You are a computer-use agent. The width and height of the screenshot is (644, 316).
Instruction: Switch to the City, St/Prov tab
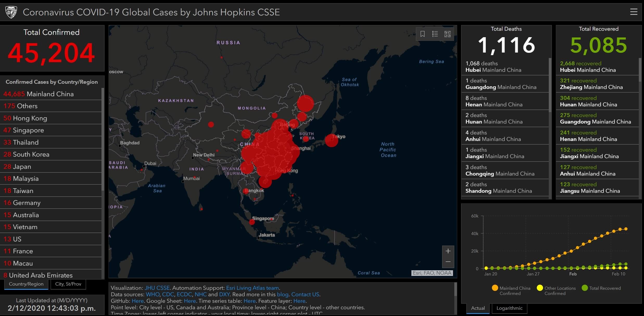(68, 284)
